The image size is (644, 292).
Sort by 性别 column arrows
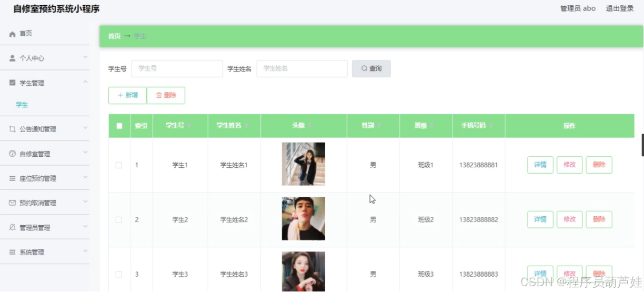coord(379,126)
